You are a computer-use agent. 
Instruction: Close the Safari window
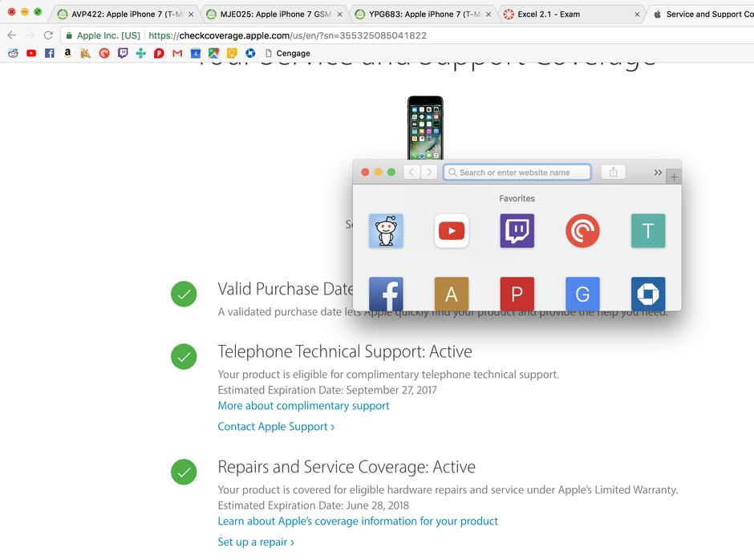(x=365, y=172)
